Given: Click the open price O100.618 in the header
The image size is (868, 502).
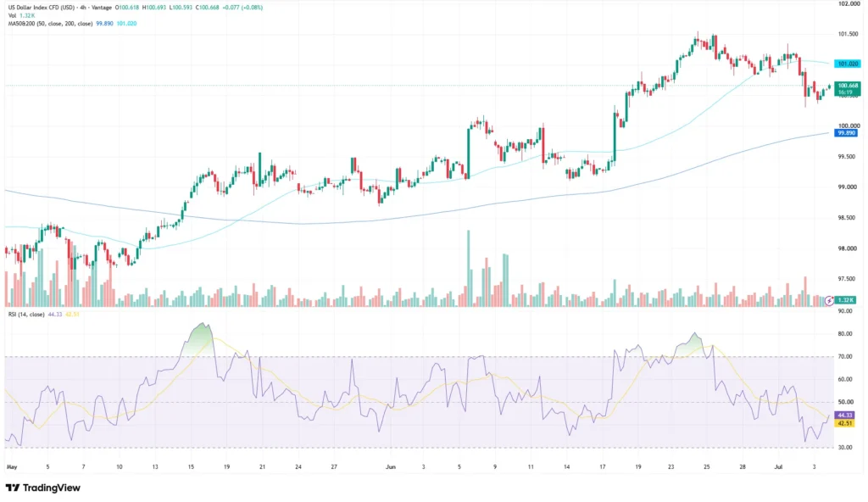Looking at the screenshot, I should [x=127, y=8].
